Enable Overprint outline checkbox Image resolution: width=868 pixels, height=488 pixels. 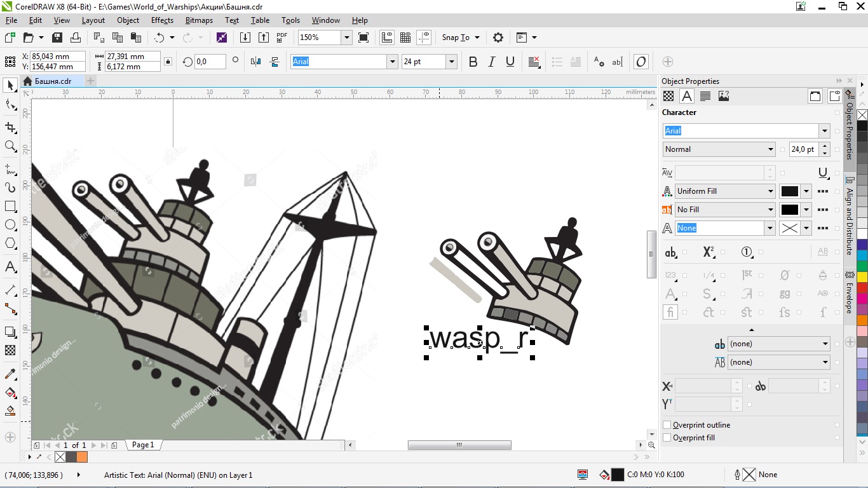[x=667, y=425]
